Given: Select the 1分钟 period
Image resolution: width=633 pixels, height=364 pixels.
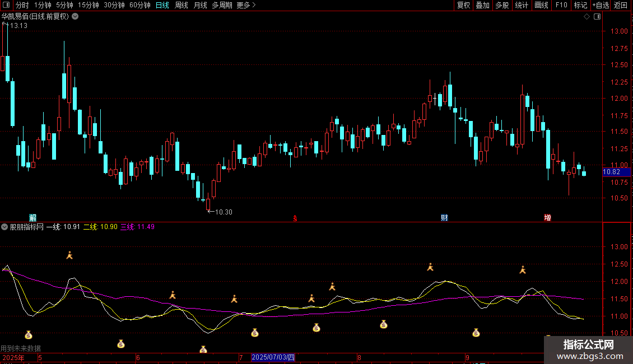Looking at the screenshot, I should pyautogui.click(x=43, y=5).
